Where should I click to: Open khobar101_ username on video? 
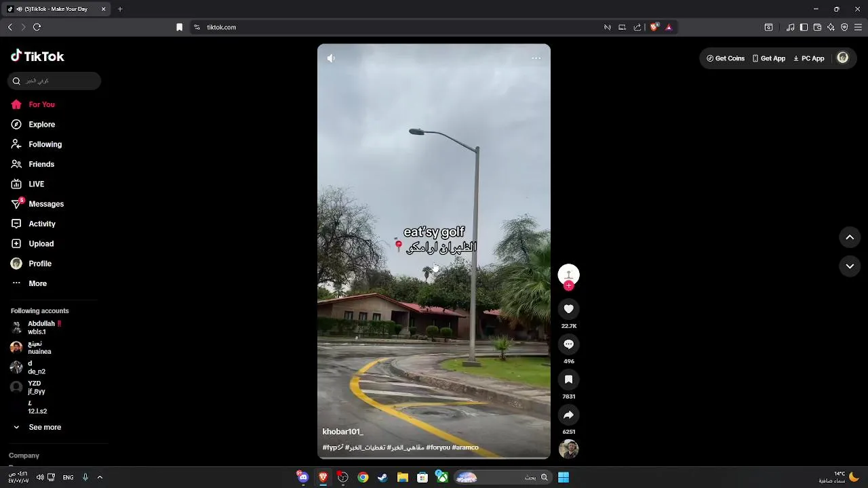(x=342, y=432)
